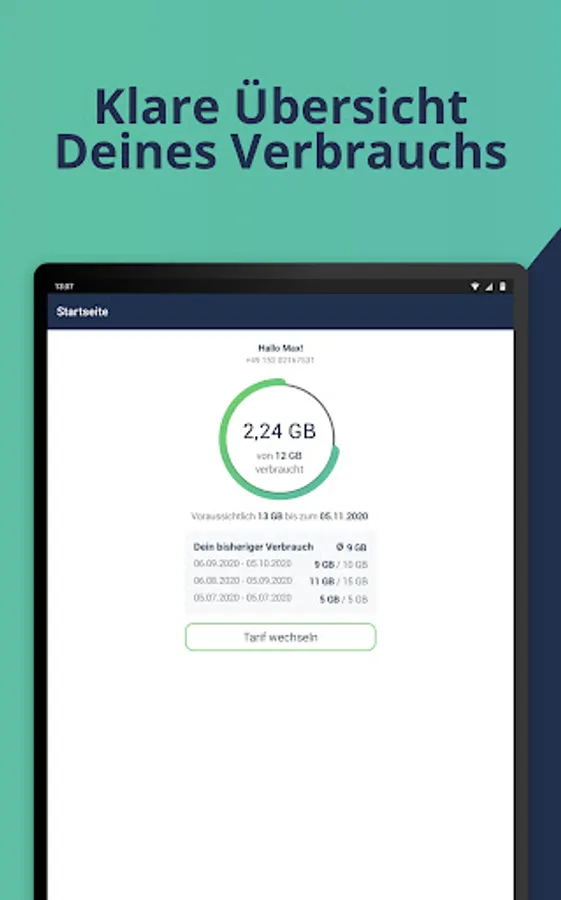
Task: Select the 06.08.2020 - 05.09.2020 usage row
Action: pos(280,581)
